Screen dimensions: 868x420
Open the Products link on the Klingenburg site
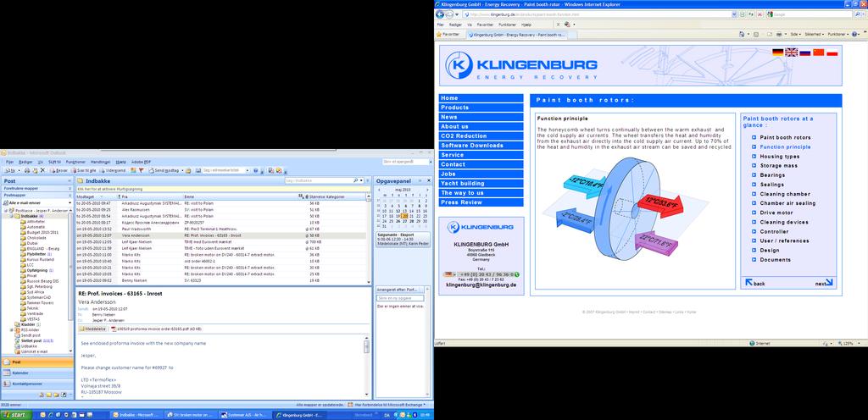click(x=481, y=108)
